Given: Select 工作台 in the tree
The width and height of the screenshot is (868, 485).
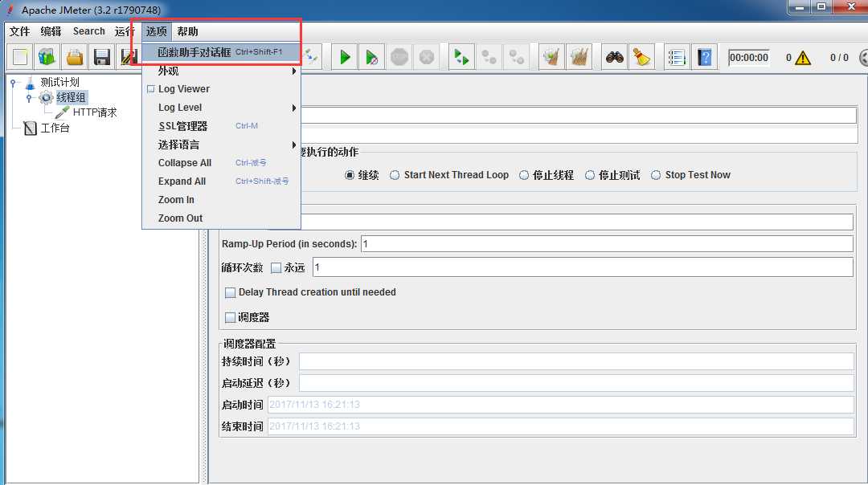Looking at the screenshot, I should (55, 128).
